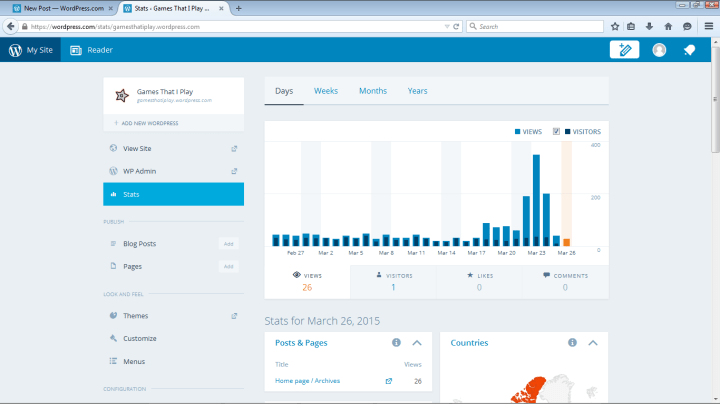Screen dimensions: 720x404
Task: Click the external link icon beside Home page / Archives
Action: (x=389, y=381)
